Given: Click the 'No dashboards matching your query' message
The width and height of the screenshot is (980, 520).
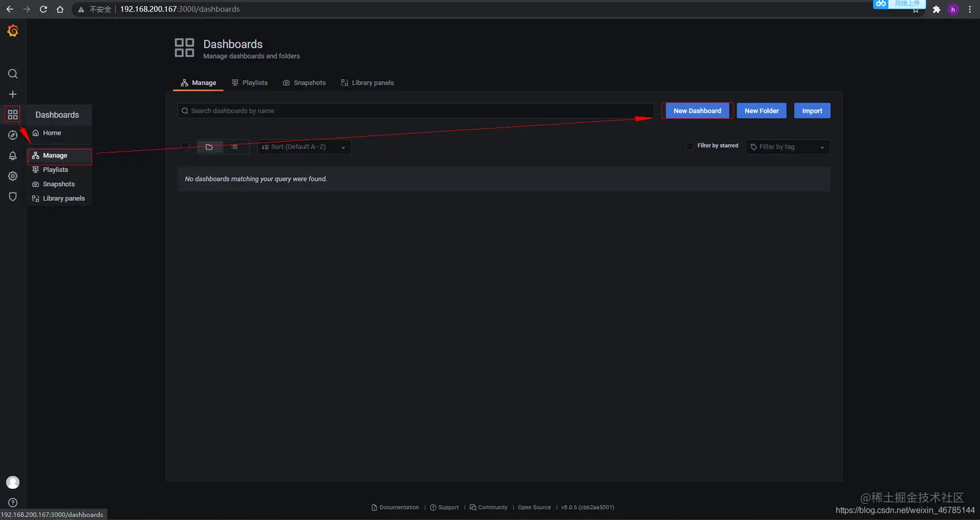Looking at the screenshot, I should 256,179.
